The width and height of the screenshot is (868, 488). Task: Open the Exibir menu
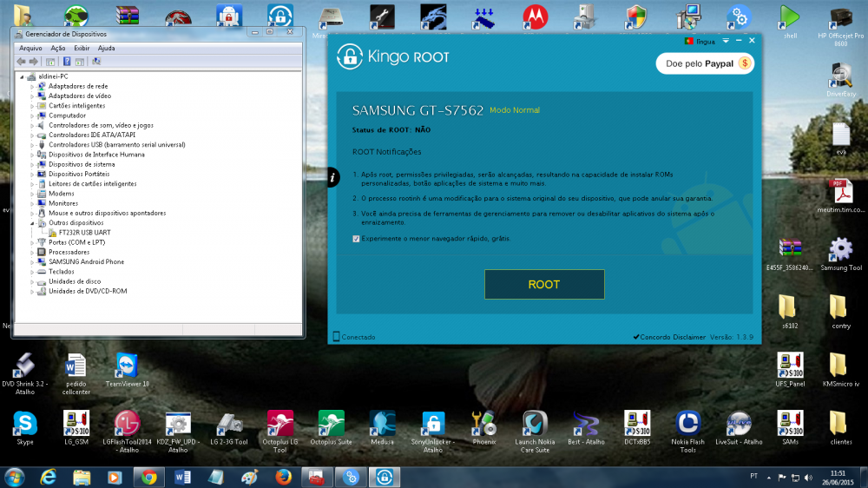click(82, 48)
